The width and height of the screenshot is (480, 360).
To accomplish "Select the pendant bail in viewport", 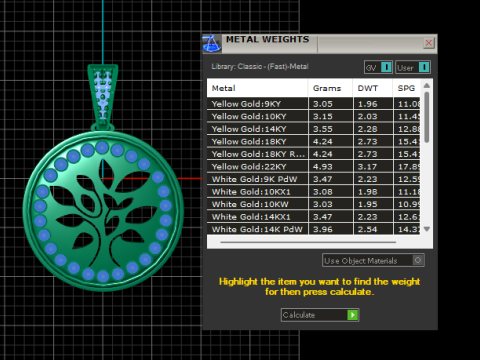I will (103, 97).
